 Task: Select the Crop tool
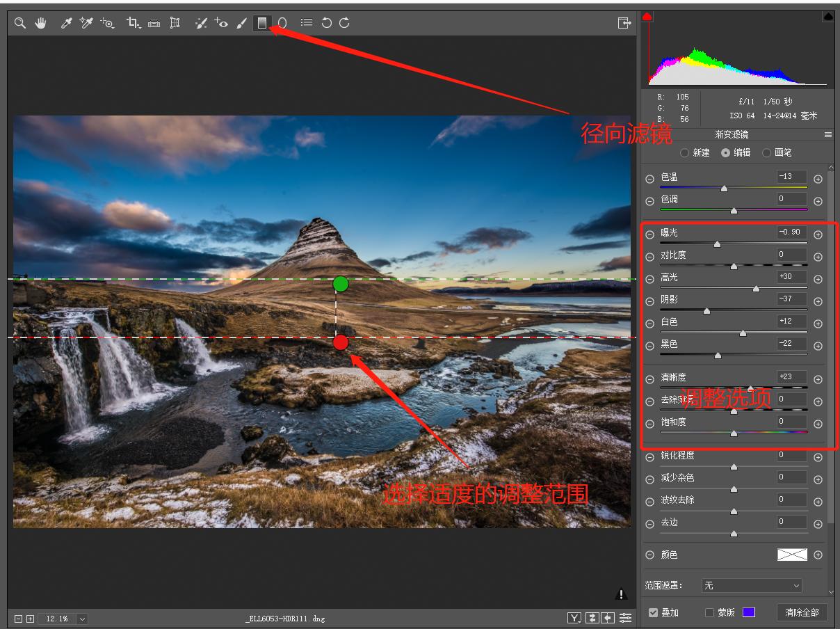tap(133, 23)
